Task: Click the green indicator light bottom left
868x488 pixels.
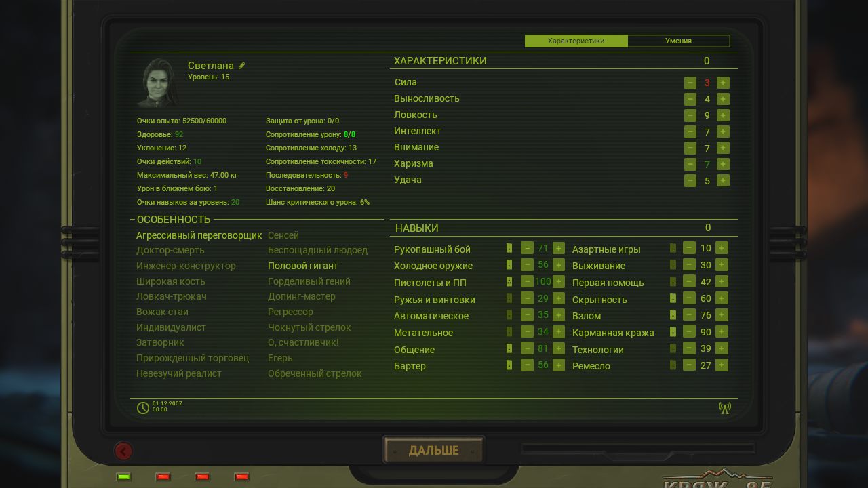Action: pos(124,477)
